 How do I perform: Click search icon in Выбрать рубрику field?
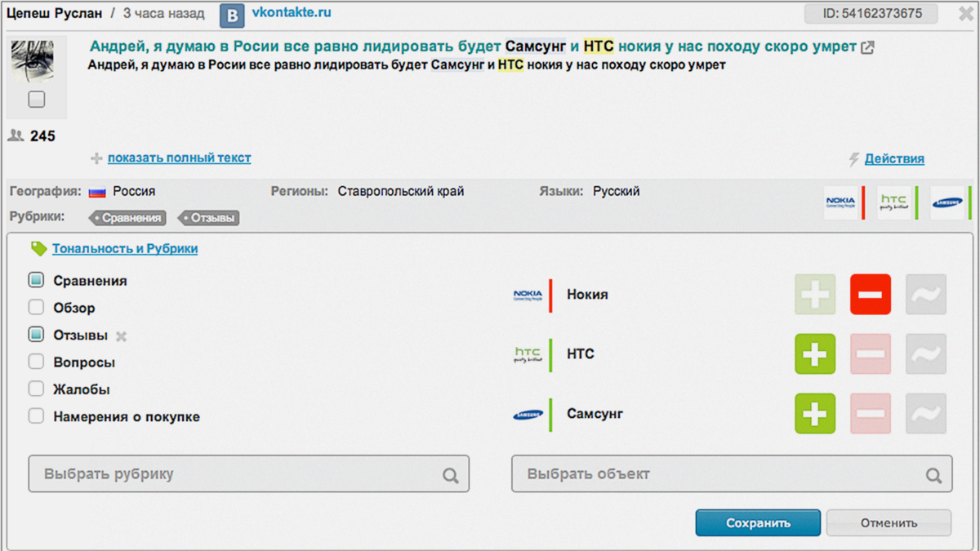(x=451, y=475)
